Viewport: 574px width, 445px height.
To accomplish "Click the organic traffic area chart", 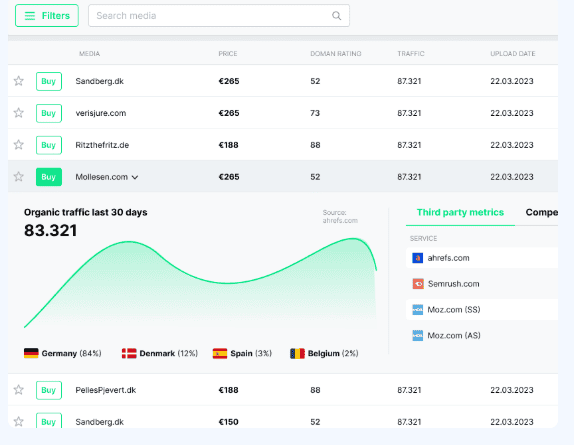I will (200, 284).
